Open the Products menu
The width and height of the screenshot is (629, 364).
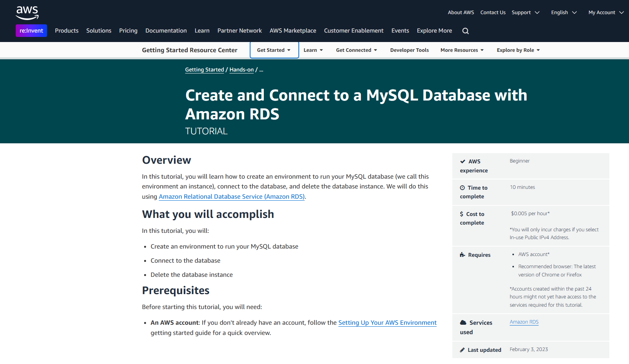[67, 31]
